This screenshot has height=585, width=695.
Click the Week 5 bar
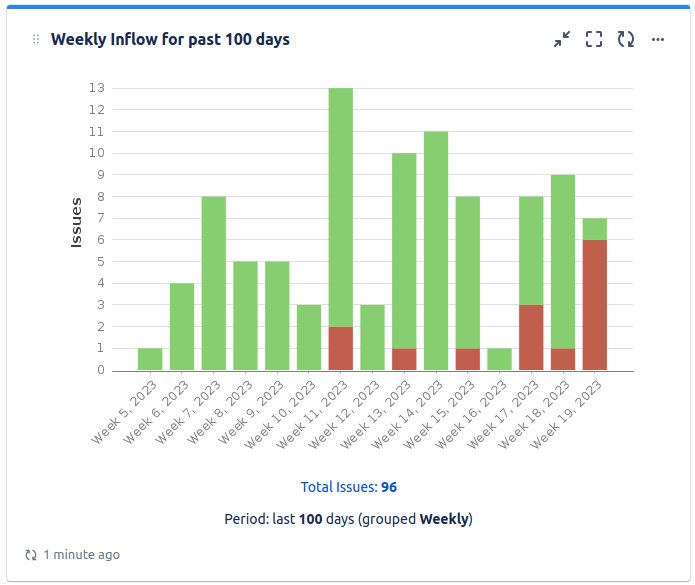150,359
